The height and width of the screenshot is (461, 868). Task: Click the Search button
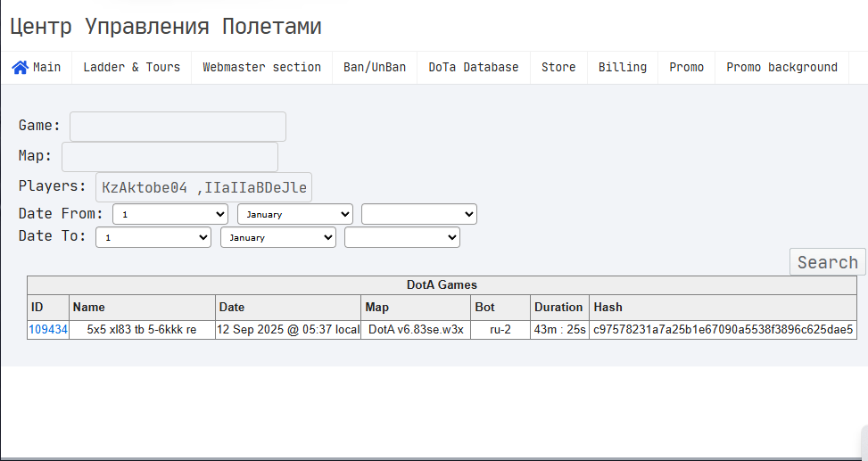(828, 262)
